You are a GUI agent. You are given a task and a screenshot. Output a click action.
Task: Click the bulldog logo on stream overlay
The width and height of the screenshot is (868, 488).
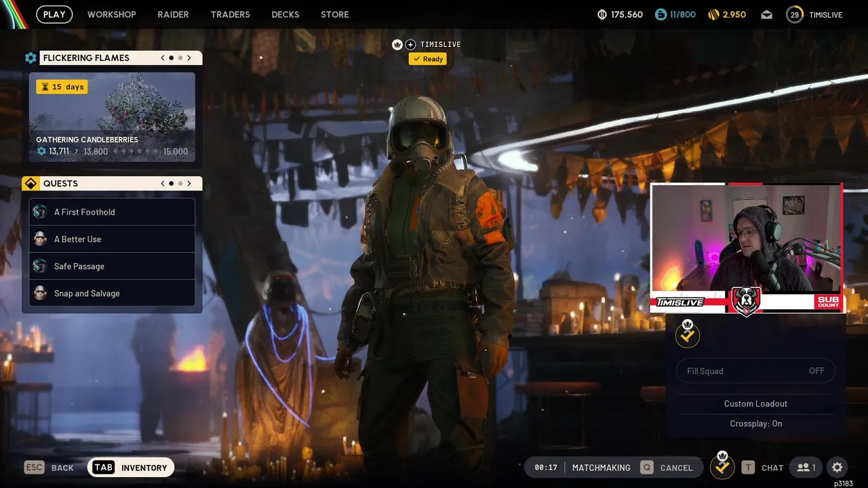click(x=746, y=302)
